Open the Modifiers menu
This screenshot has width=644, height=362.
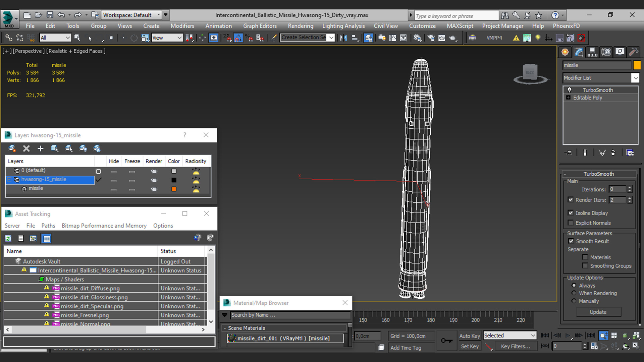click(x=182, y=26)
